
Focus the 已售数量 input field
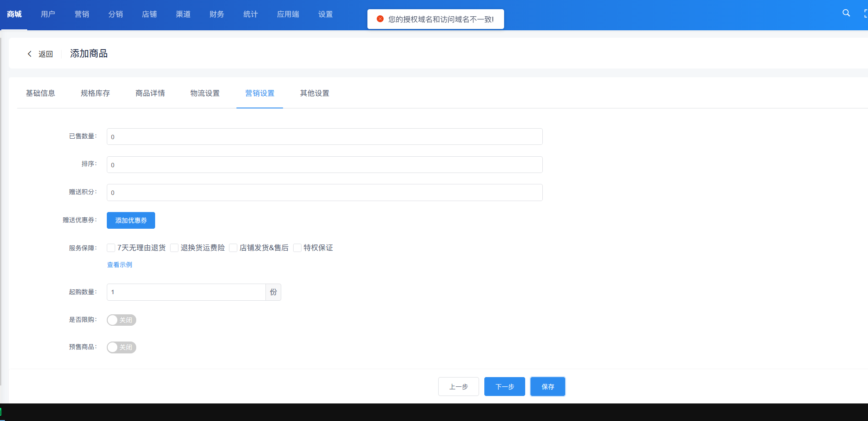(324, 137)
